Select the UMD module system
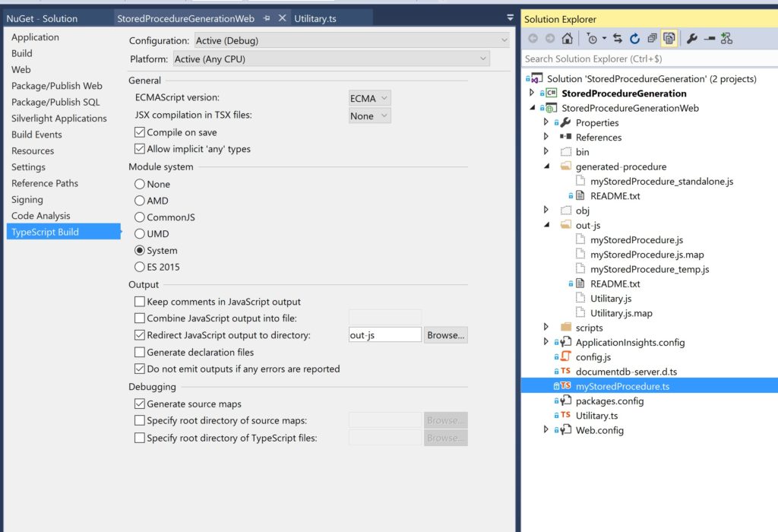778x532 pixels. pyautogui.click(x=140, y=234)
